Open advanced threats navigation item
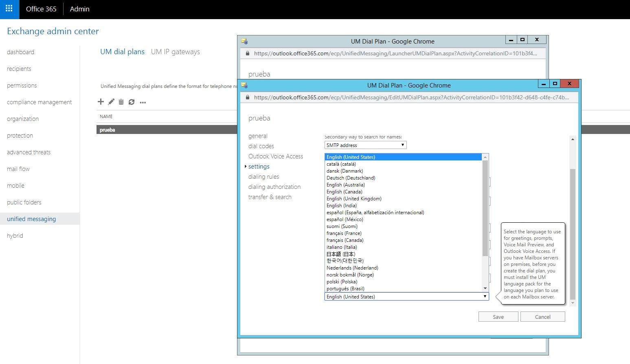The height and width of the screenshot is (364, 630). click(29, 152)
